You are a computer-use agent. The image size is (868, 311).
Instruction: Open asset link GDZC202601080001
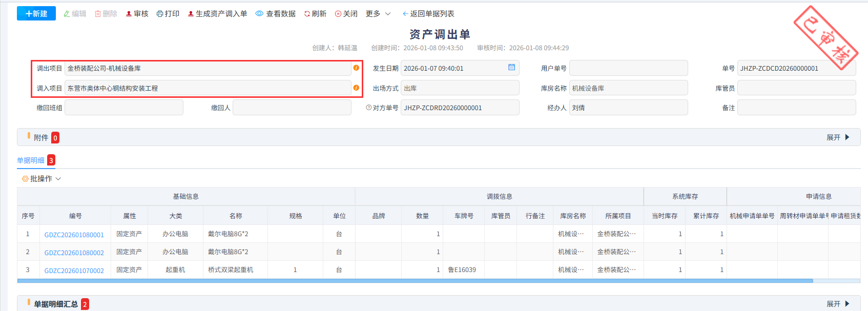74,235
